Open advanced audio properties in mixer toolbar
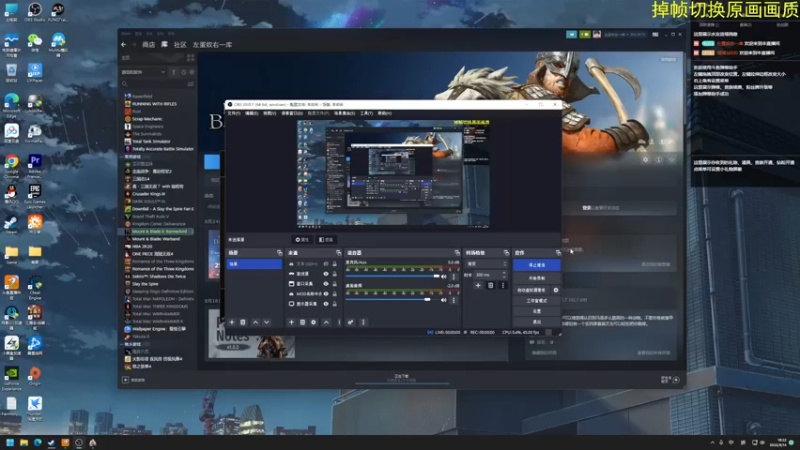This screenshot has width=800, height=450. (x=351, y=322)
